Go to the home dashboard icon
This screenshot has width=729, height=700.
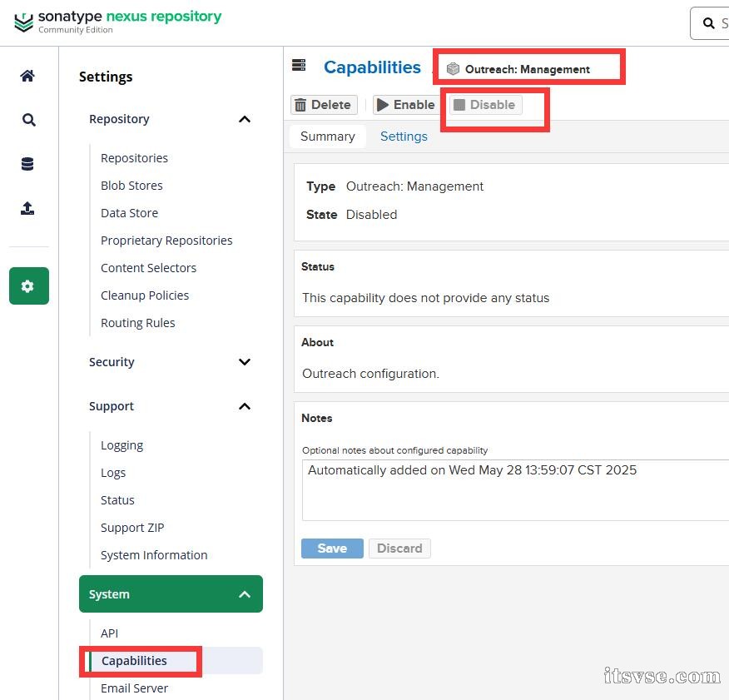pos(28,76)
